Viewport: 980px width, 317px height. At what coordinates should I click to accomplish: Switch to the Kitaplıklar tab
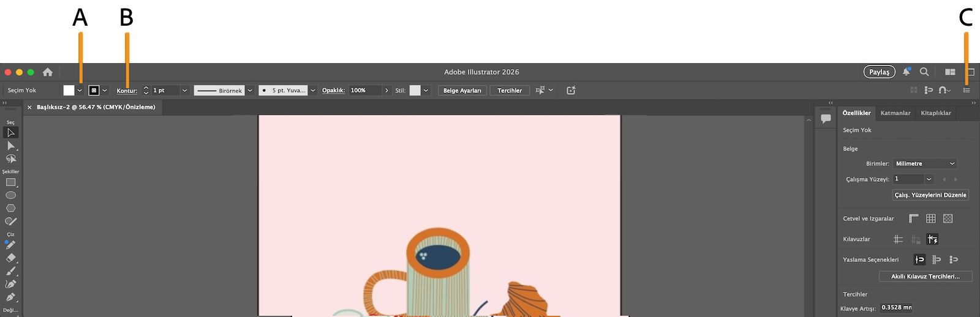[x=936, y=113]
